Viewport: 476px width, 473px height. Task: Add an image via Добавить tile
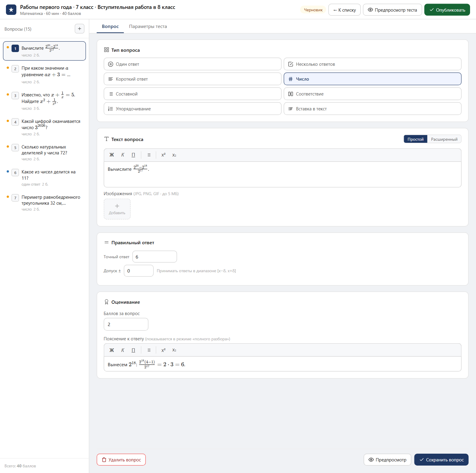(x=117, y=209)
